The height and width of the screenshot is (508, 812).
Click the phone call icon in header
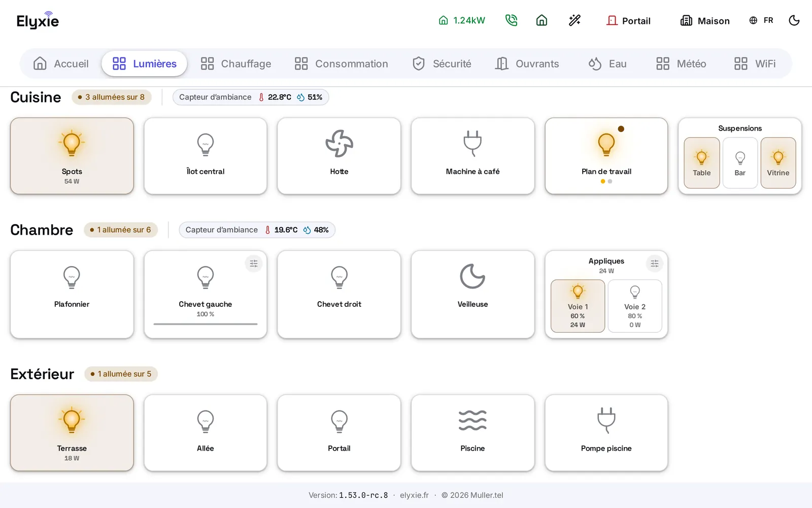point(511,20)
